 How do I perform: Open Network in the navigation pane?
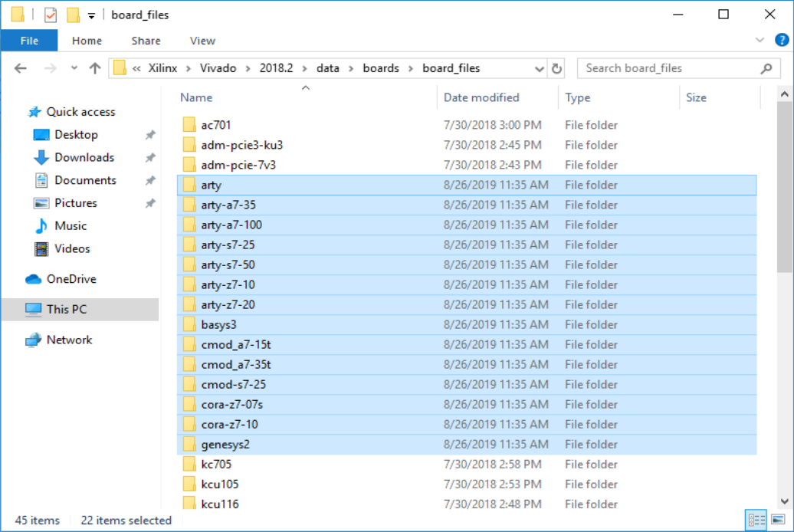pos(69,340)
